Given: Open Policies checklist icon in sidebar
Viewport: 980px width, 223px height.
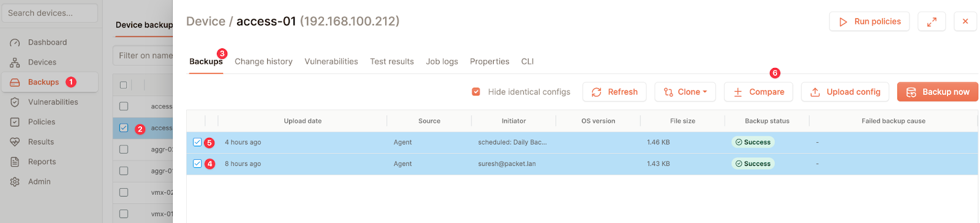Looking at the screenshot, I should (x=15, y=122).
